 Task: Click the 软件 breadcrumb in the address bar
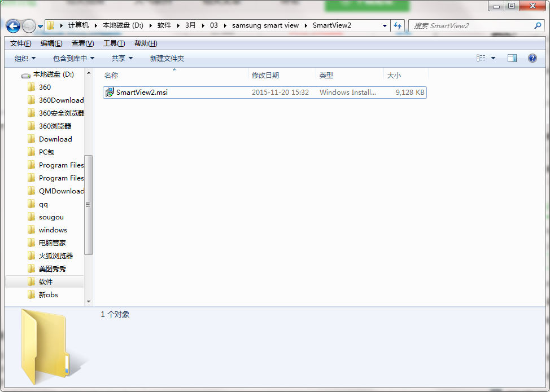point(164,26)
